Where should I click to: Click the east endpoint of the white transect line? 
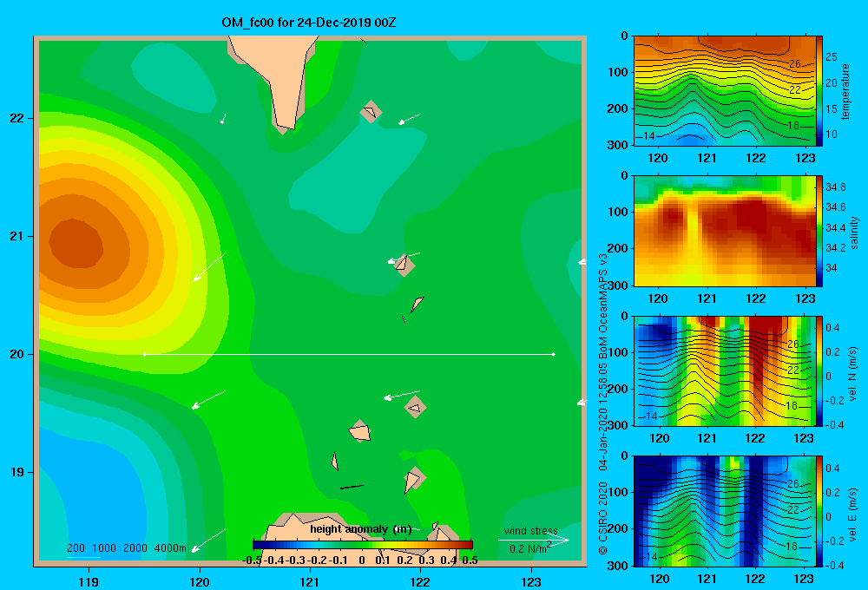(x=554, y=354)
